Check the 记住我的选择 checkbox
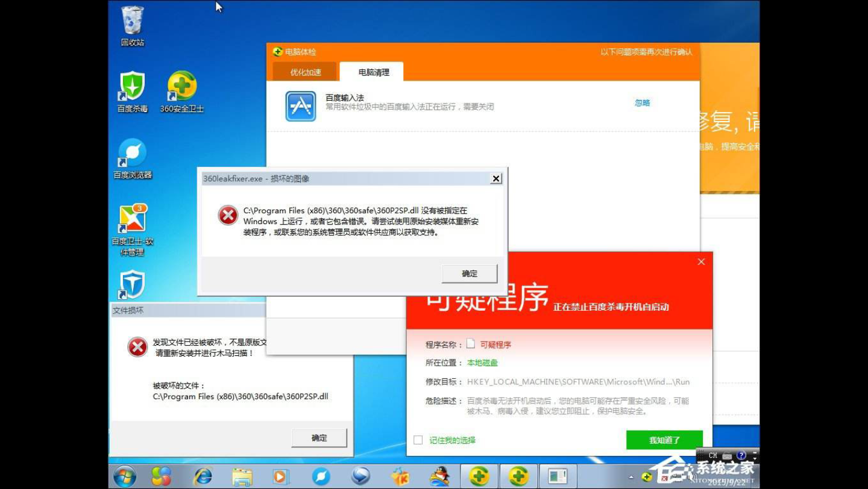 point(418,440)
